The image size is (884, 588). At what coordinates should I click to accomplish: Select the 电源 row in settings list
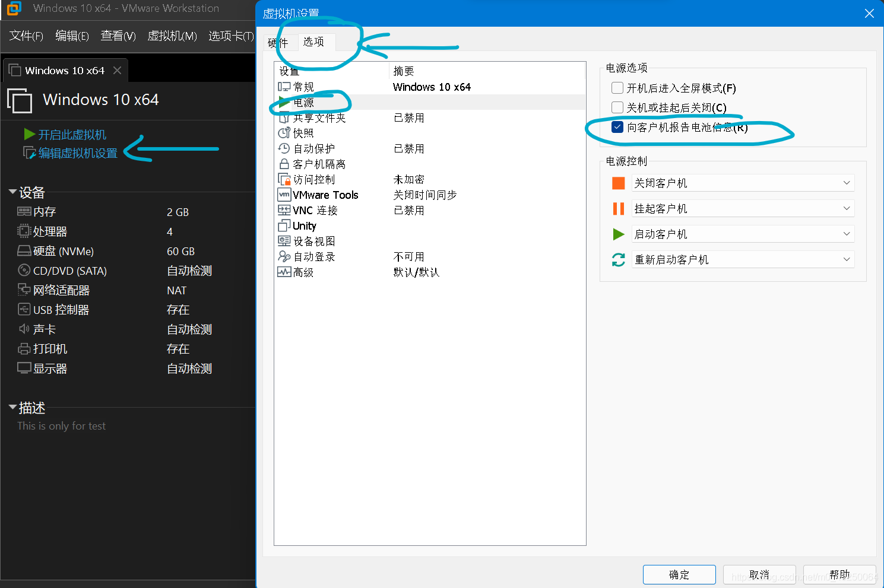(430, 102)
